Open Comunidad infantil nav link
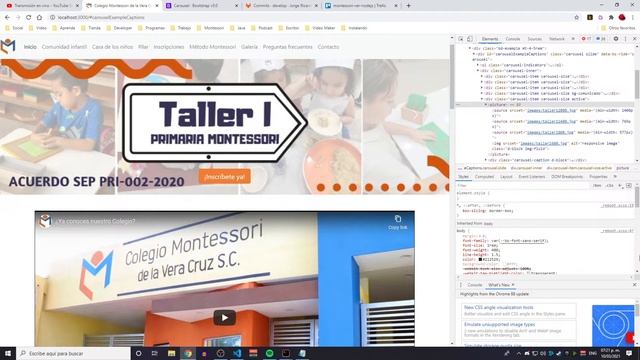Viewport: 640px width, 360px height. [64, 47]
